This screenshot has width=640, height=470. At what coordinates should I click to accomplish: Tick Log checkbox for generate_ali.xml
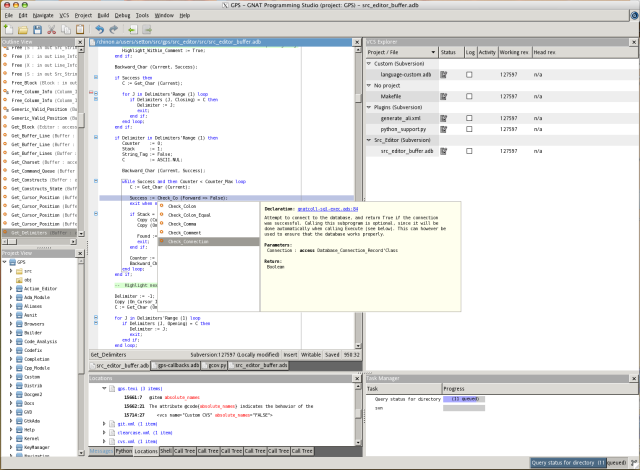469,118
